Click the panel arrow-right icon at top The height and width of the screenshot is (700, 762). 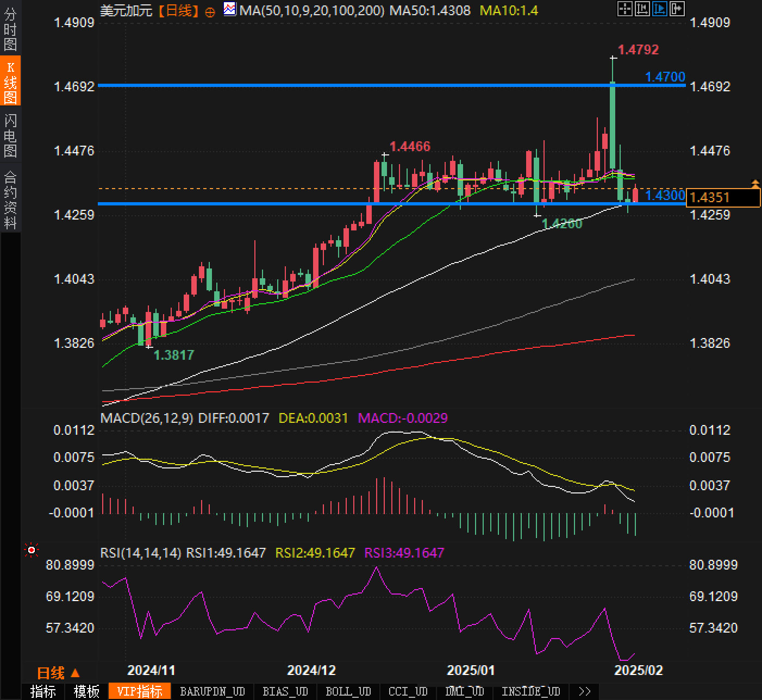tap(677, 8)
